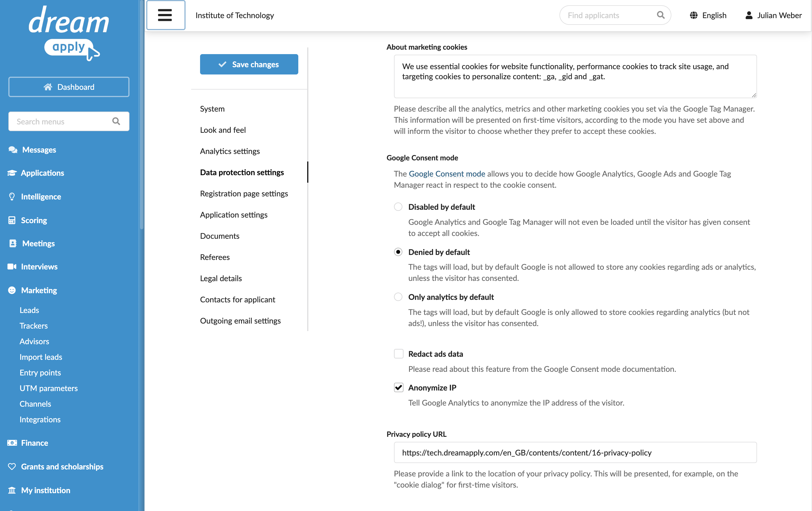Click the Meetings address book icon
Image resolution: width=812 pixels, height=511 pixels.
(x=13, y=243)
